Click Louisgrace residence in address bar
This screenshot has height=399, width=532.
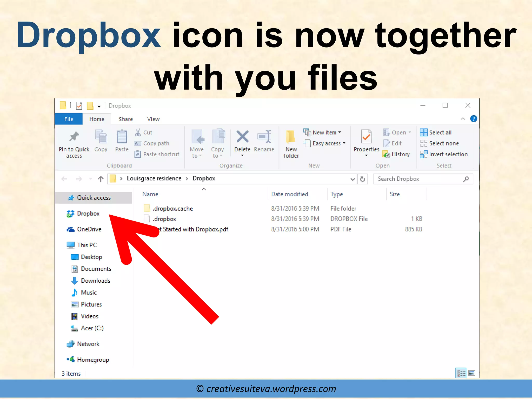pos(154,178)
